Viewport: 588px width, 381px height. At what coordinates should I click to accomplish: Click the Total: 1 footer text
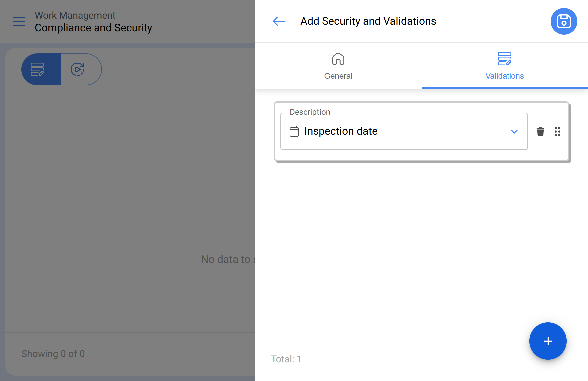(x=286, y=359)
